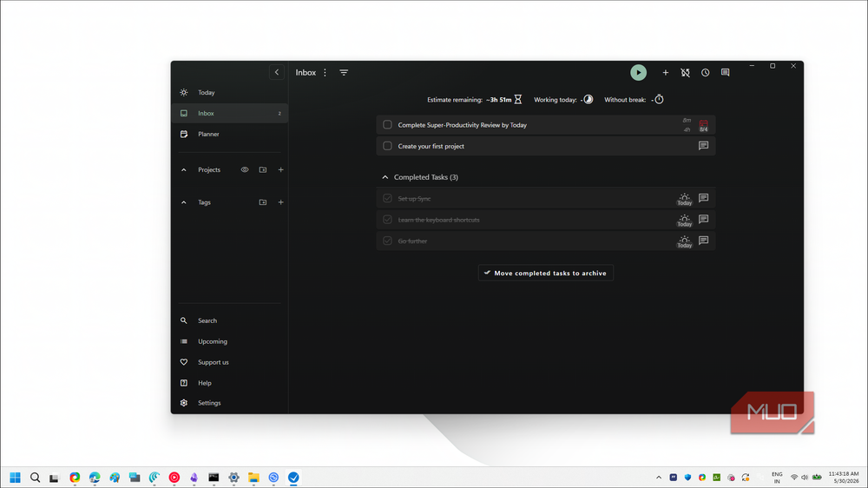Open Windows Settings gear in taskbar
The image size is (868, 488).
pos(233,478)
